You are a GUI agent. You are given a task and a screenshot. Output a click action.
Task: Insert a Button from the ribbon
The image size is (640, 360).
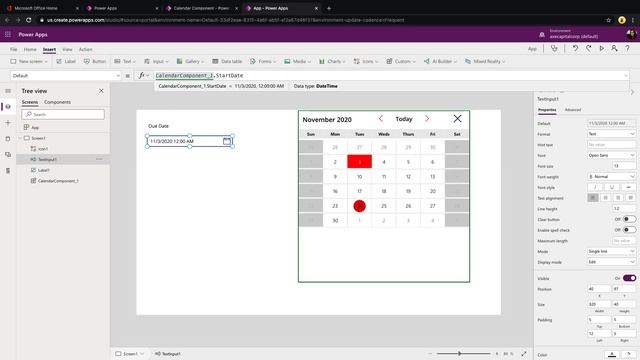pos(95,61)
